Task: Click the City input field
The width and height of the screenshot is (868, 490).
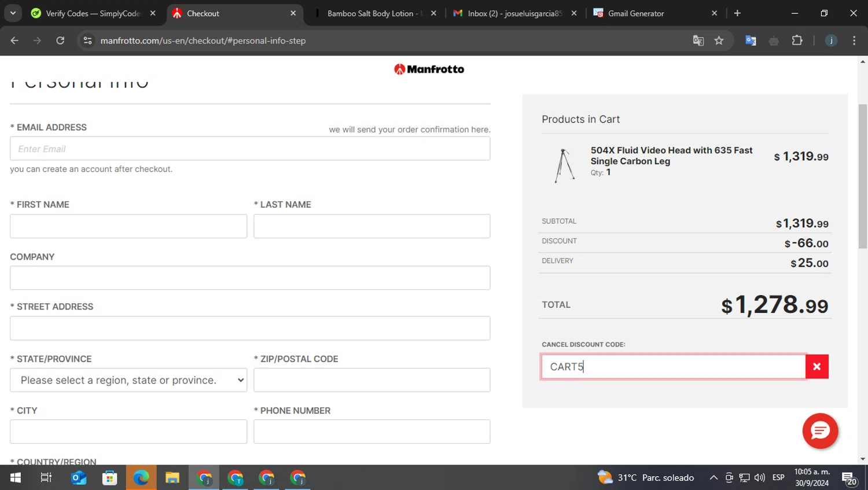Action: click(x=128, y=432)
